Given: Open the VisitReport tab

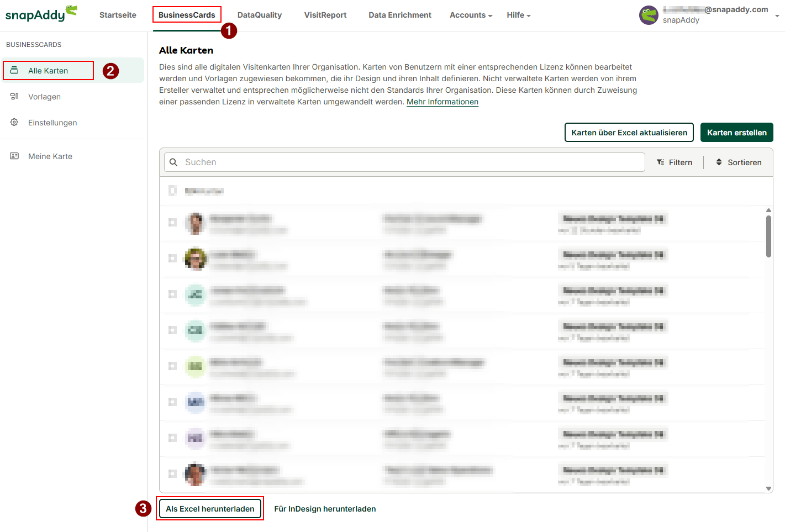Looking at the screenshot, I should click(x=325, y=15).
